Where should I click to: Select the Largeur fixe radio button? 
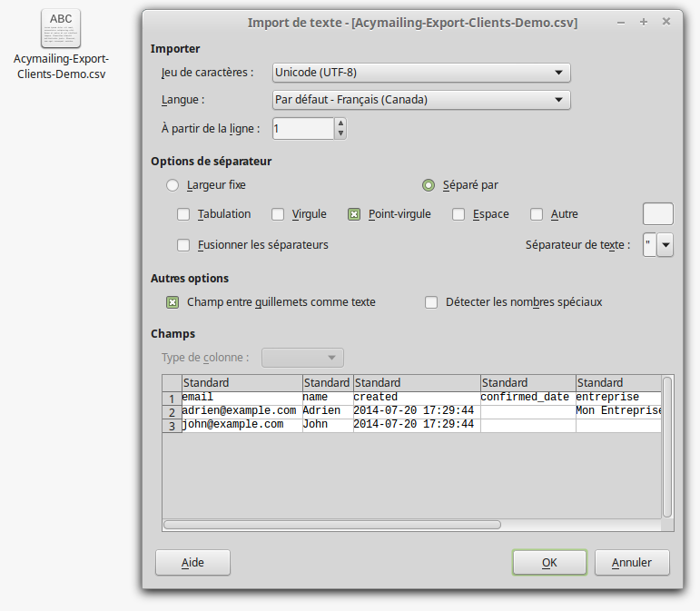(173, 185)
